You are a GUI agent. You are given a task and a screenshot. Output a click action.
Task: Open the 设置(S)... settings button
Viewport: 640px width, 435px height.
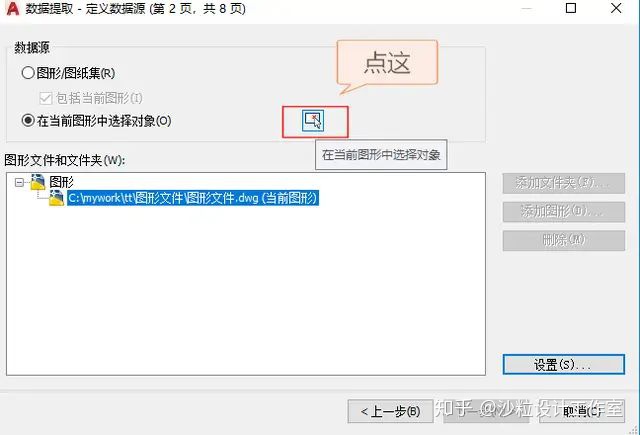[x=564, y=364]
